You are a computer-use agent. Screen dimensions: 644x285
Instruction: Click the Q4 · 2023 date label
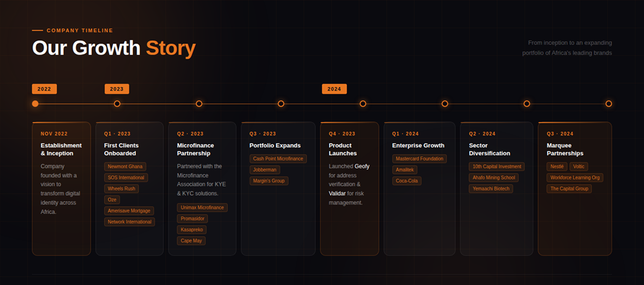coord(342,134)
